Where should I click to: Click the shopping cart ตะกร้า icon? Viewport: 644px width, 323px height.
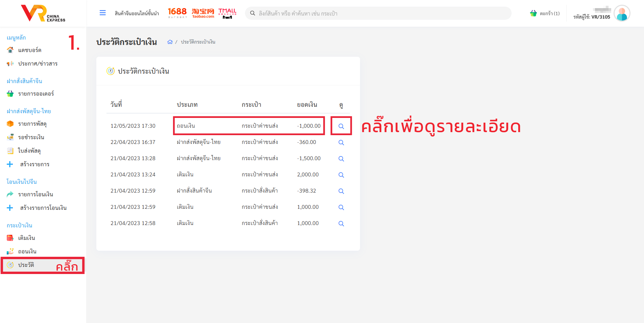pos(533,13)
